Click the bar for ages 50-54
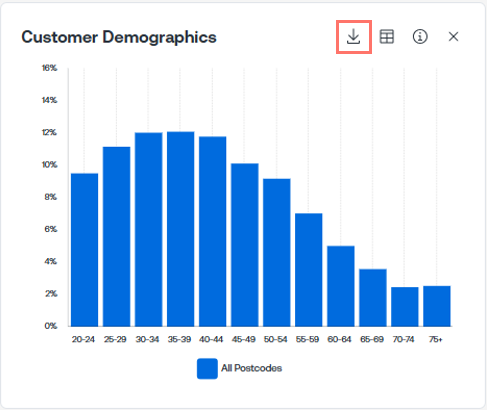 coord(277,252)
